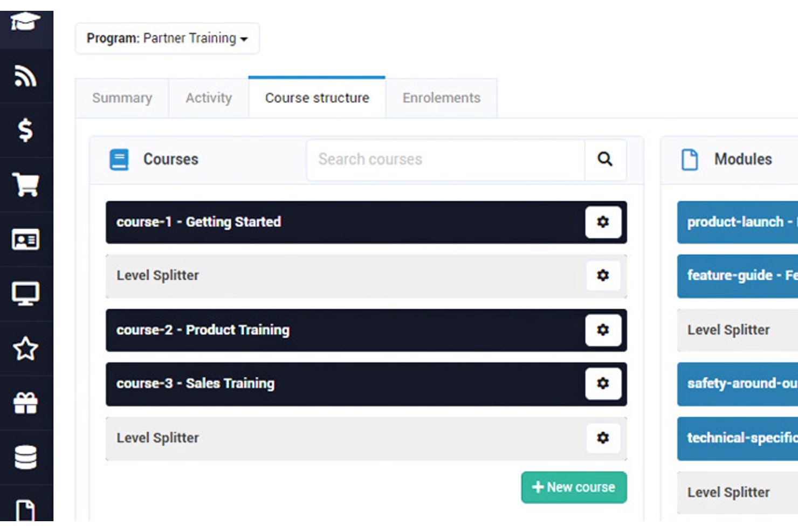Focus the Search courses input field
Screen dimensions: 798x532
(445, 160)
